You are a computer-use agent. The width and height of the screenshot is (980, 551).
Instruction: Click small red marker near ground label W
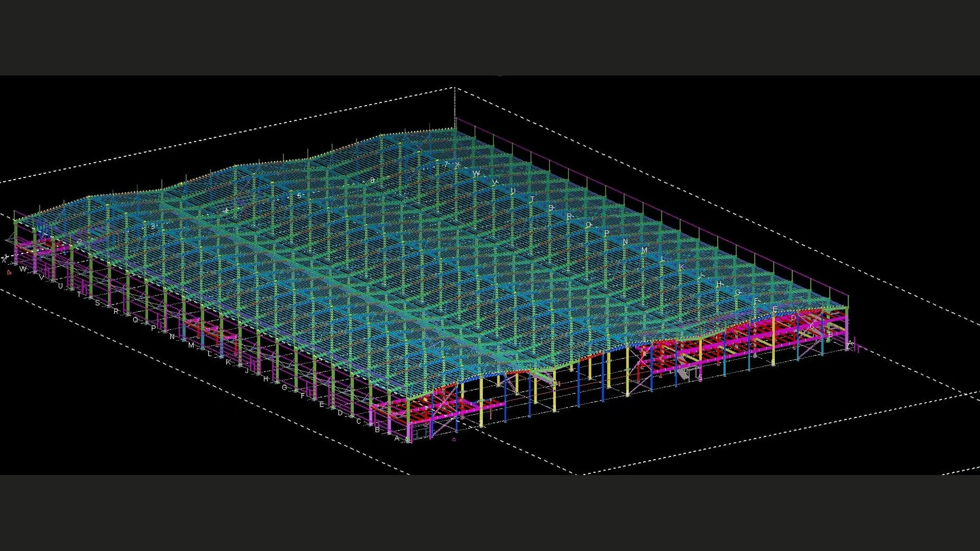click(x=9, y=272)
